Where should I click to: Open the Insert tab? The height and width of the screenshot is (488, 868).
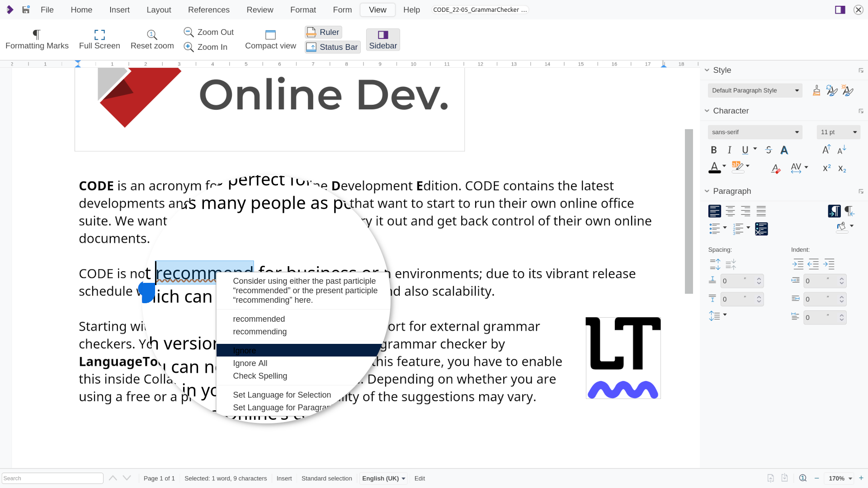(x=119, y=9)
